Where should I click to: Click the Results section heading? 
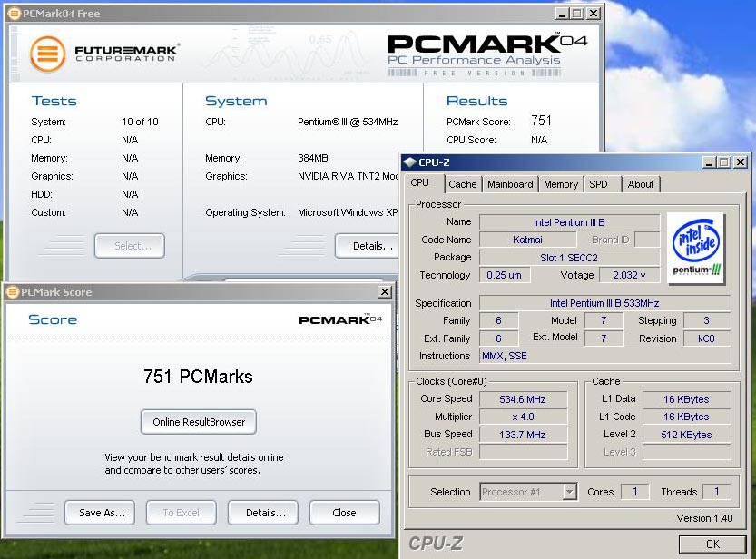point(476,101)
